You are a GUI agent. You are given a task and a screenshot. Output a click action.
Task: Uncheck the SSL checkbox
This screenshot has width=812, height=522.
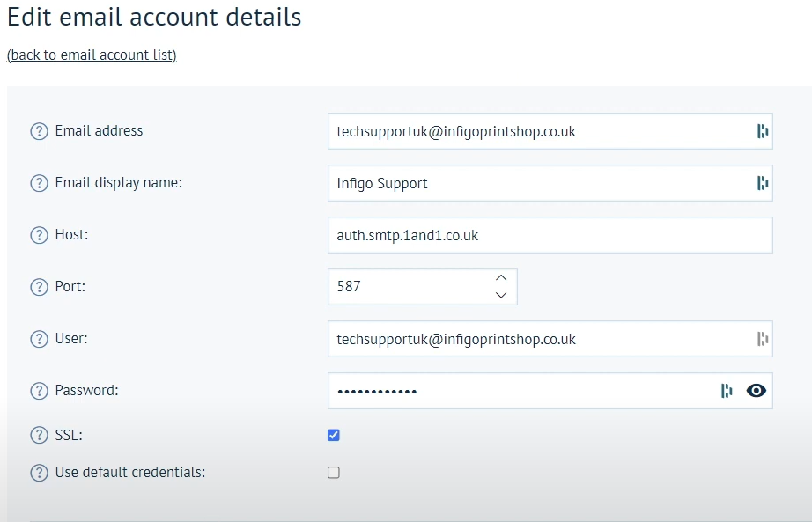pos(334,435)
